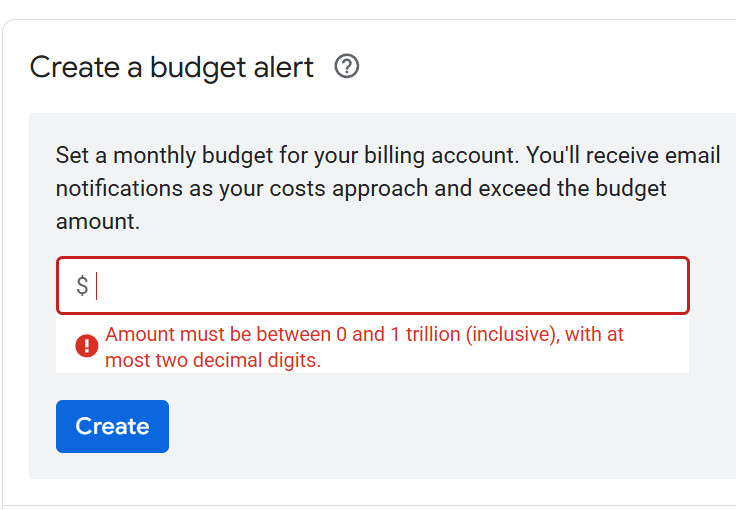The image size is (736, 510).
Task: Focus the monthly budget amount input field
Action: [x=373, y=285]
